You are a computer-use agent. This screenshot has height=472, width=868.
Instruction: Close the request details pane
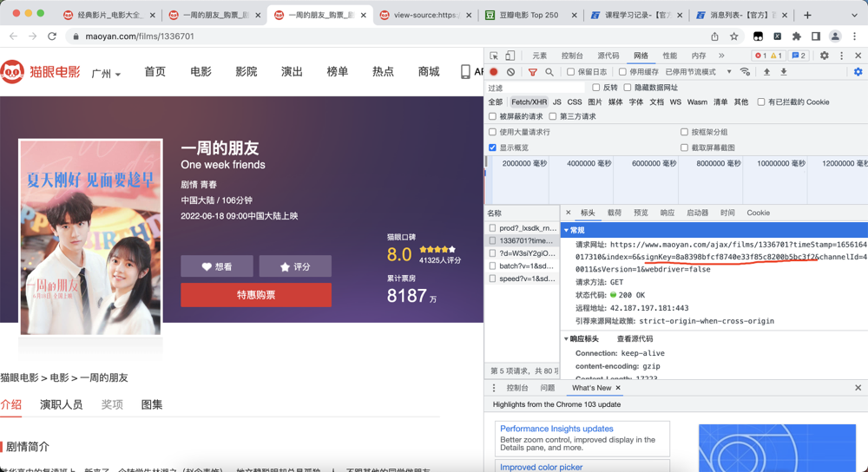[568, 213]
